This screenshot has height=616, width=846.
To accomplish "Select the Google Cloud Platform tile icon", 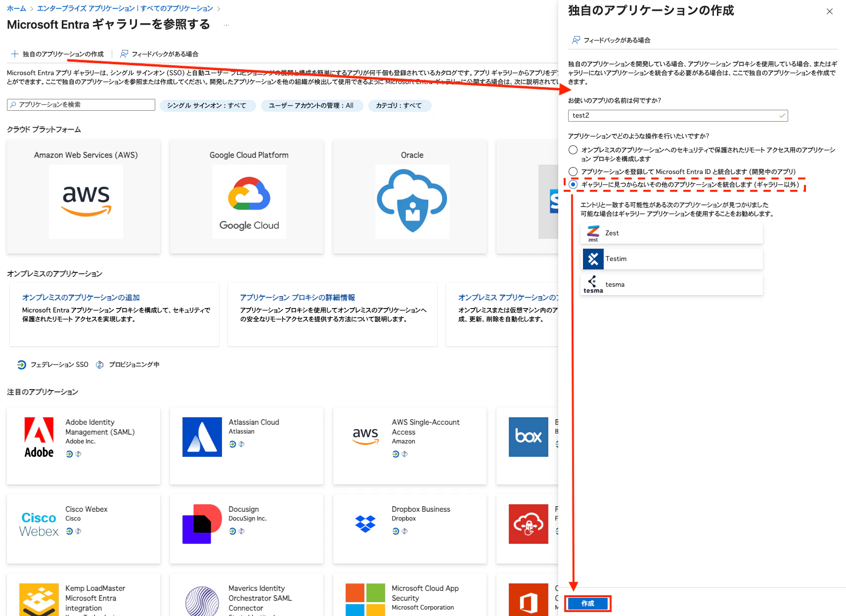I will click(248, 202).
